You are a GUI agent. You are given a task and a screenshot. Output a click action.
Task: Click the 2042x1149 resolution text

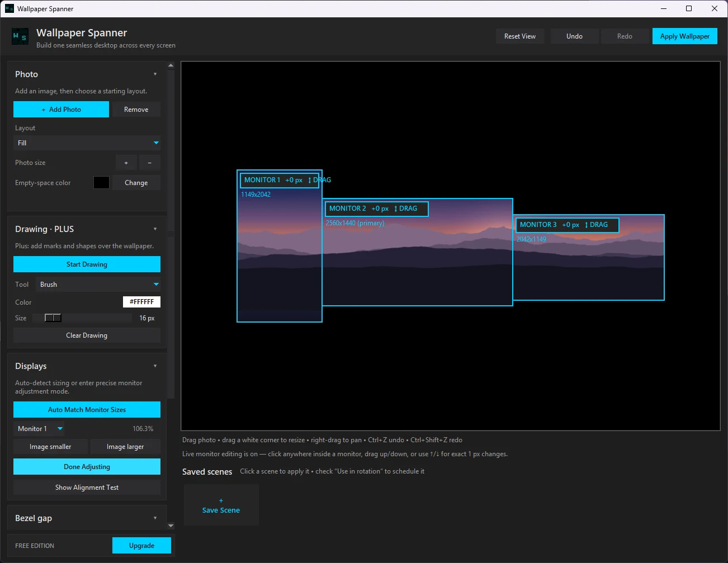[531, 239]
